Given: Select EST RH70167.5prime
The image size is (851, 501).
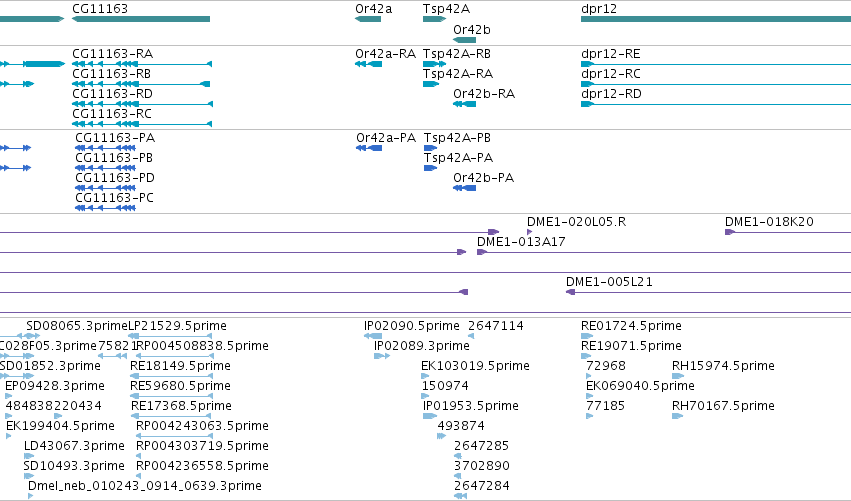Looking at the screenshot, I should click(x=723, y=407).
